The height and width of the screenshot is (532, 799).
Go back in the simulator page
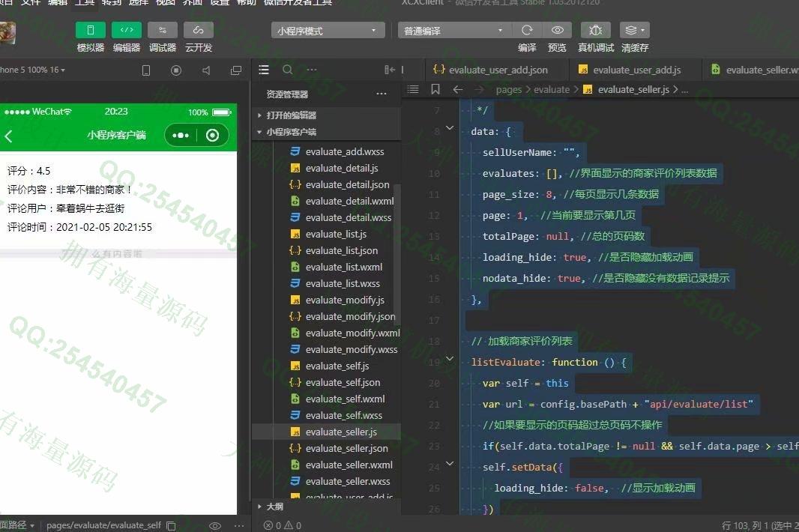pyautogui.click(x=8, y=136)
